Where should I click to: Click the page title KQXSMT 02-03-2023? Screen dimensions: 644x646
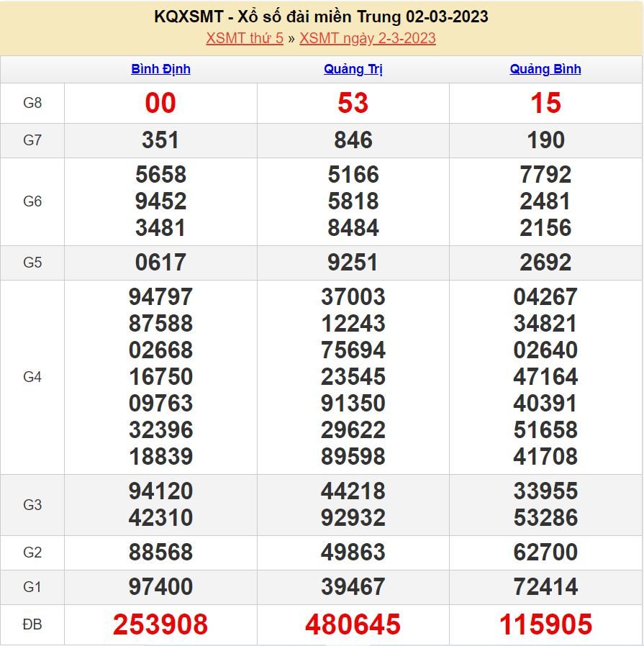[322, 17]
